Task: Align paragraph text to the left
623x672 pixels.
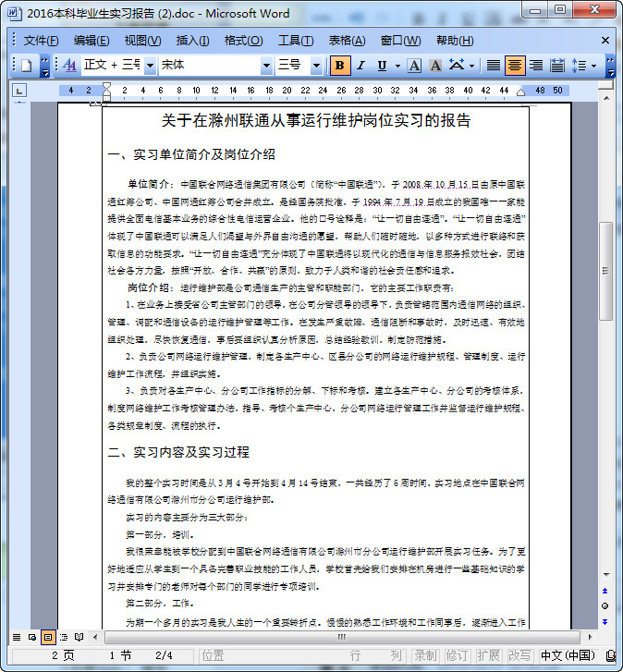Action: tap(494, 66)
